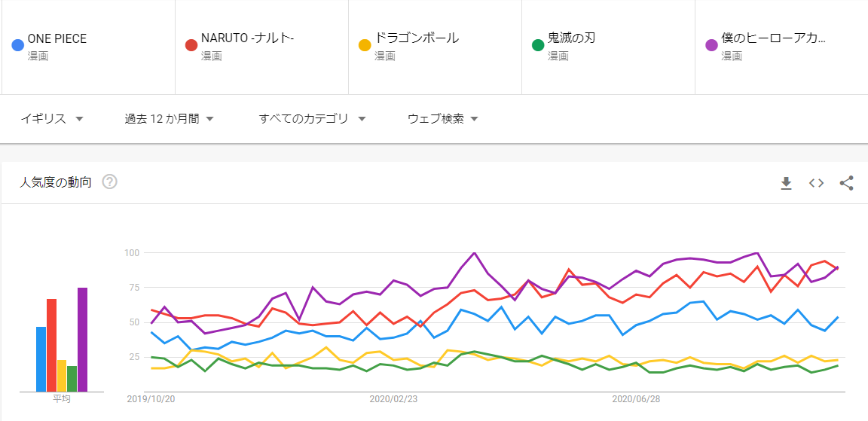The image size is (868, 421).
Task: Click the green 鬼滅の刃 color dot
Action: coord(538,45)
